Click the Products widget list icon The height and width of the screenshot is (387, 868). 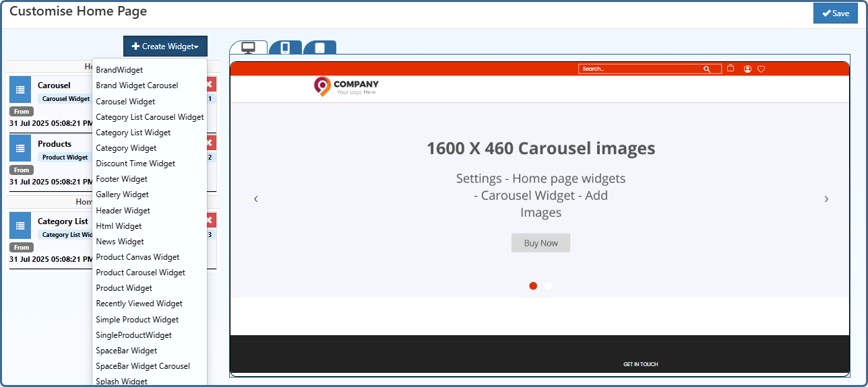(x=20, y=148)
